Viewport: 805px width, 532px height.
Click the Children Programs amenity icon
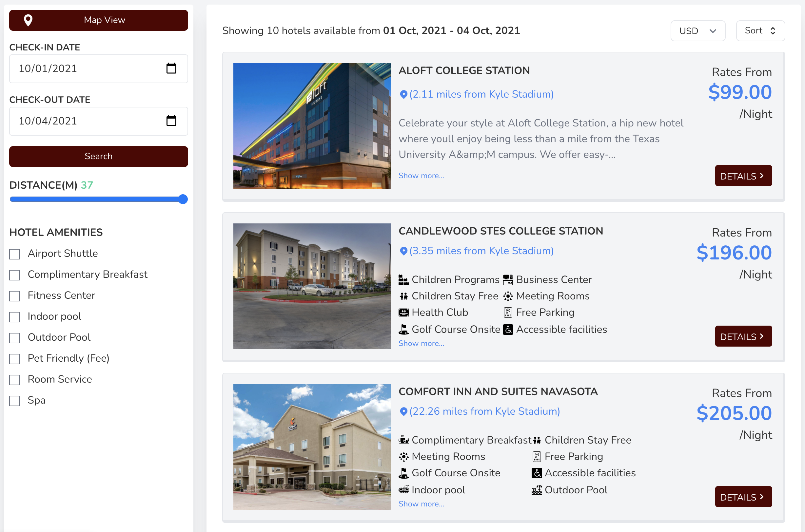(403, 280)
